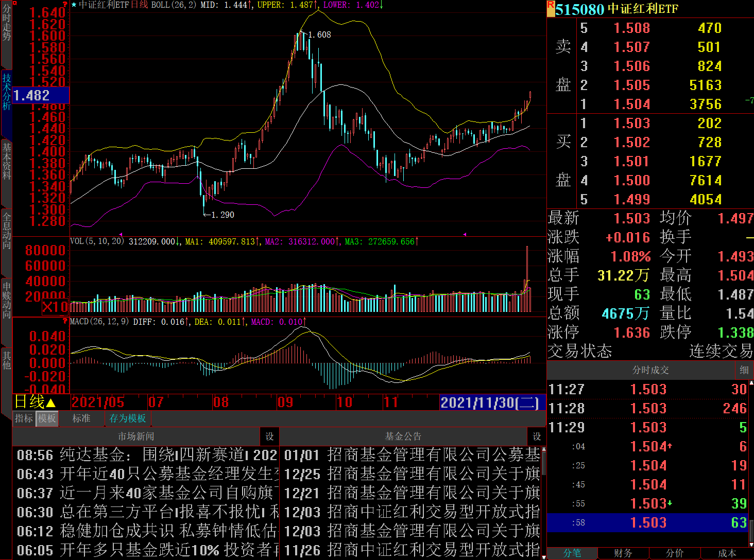The height and width of the screenshot is (560, 754).
Task: Click buy level 1 price 1.503
Action: [x=632, y=124]
